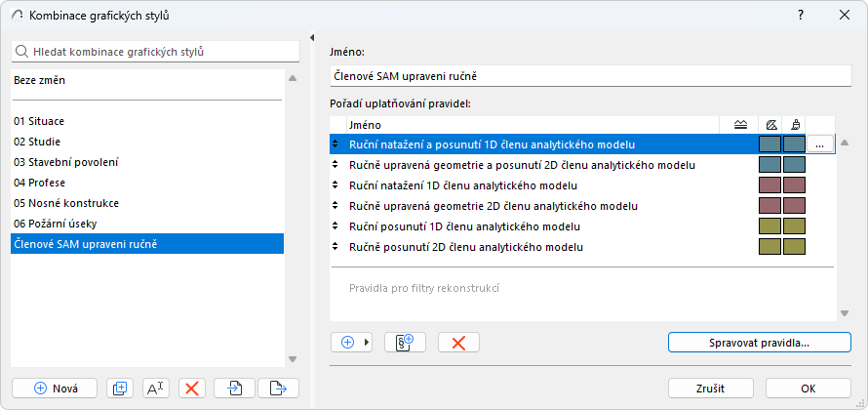This screenshot has height=410, width=868.
Task: Click the add existing rule icon
Action: pyautogui.click(x=405, y=342)
